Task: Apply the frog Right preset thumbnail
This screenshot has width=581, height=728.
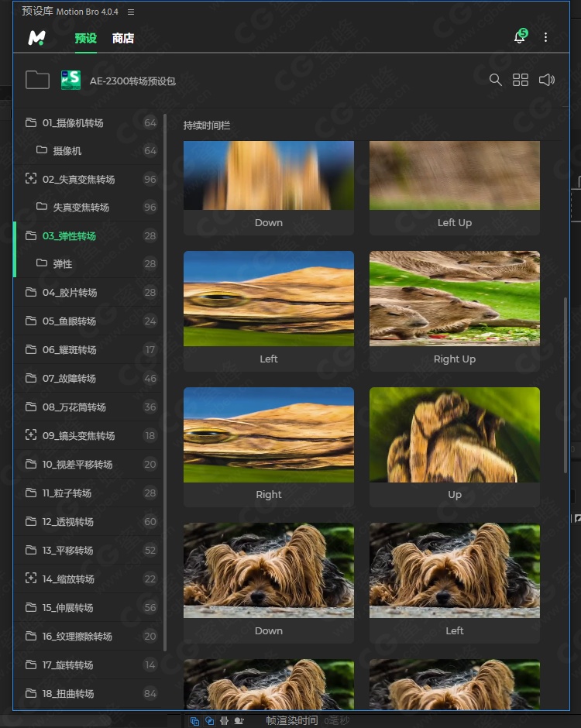Action: pos(269,434)
